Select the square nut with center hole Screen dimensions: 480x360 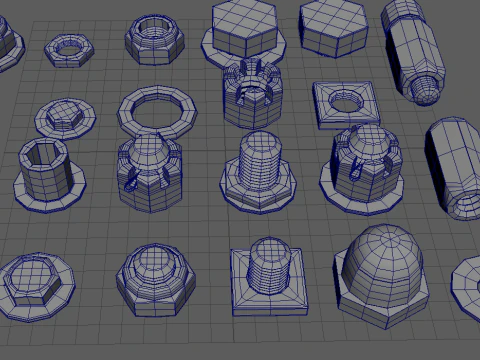(x=346, y=105)
